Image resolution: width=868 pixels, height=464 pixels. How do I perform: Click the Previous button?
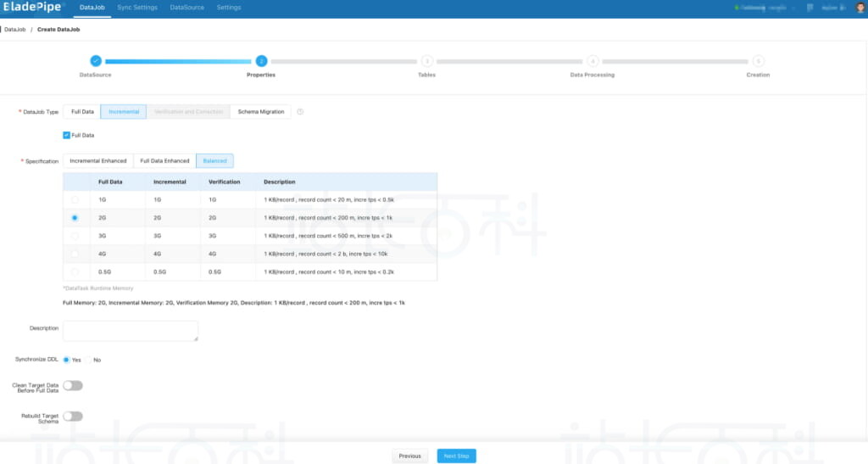click(409, 456)
